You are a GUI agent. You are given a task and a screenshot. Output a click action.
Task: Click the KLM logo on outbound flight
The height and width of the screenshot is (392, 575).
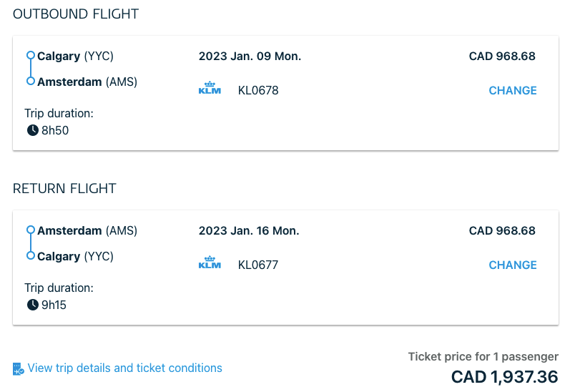pos(210,88)
